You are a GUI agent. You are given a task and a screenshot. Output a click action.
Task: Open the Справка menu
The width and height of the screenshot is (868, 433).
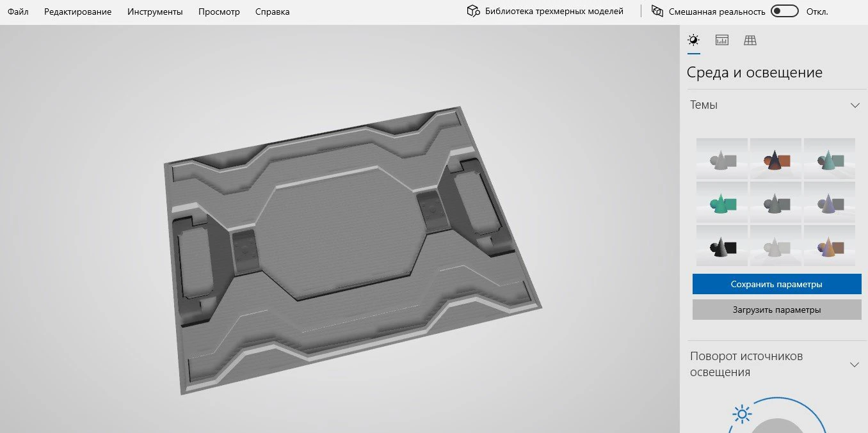tap(272, 12)
